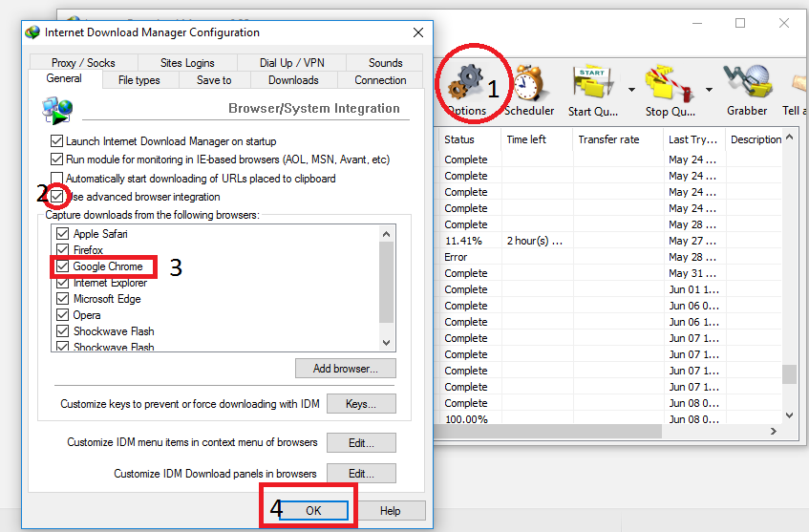
Task: Toggle the Internet Explorer checkbox
Action: pos(62,283)
